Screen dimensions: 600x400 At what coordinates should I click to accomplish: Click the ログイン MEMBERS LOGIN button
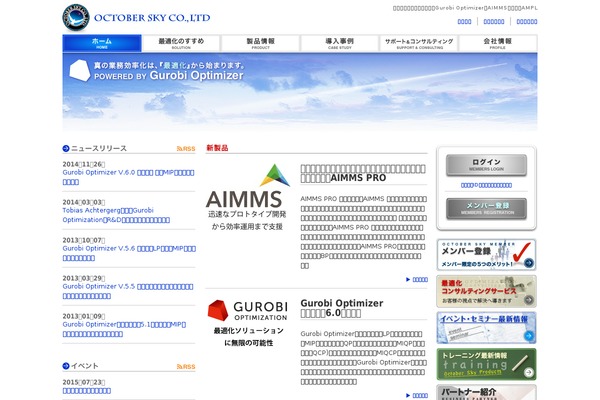[486, 165]
